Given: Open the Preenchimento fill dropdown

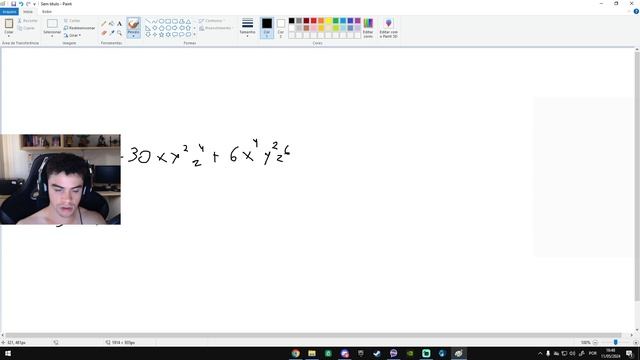Looking at the screenshot, I should pyautogui.click(x=217, y=28).
